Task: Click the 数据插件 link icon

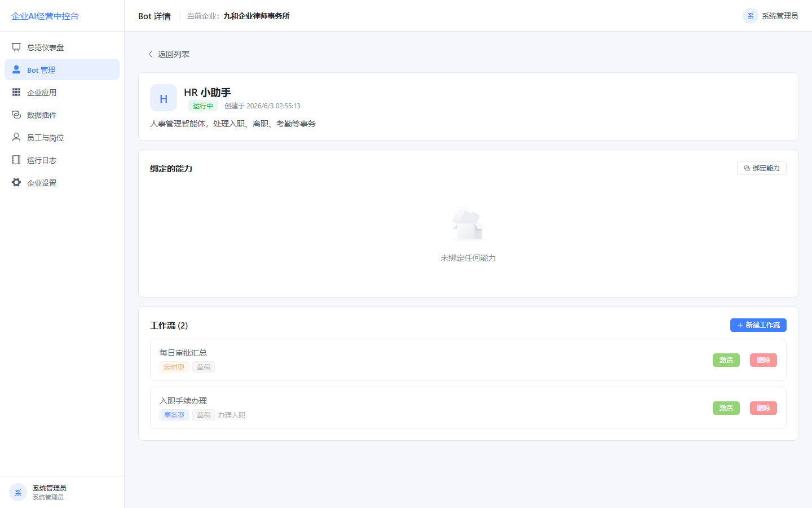Action: point(16,115)
